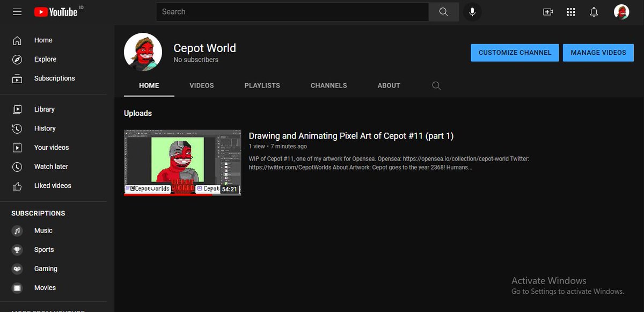Open voice search with the microphone icon
The width and height of the screenshot is (644, 312).
472,11
